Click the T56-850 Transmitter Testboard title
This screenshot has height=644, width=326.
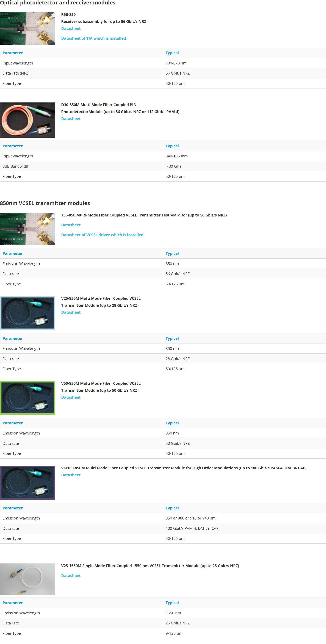point(144,215)
